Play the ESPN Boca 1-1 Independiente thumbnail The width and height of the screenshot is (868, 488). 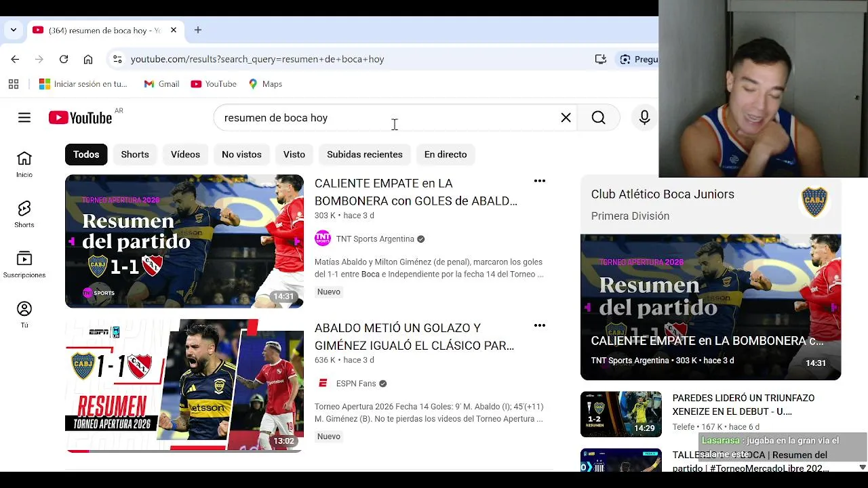(184, 386)
